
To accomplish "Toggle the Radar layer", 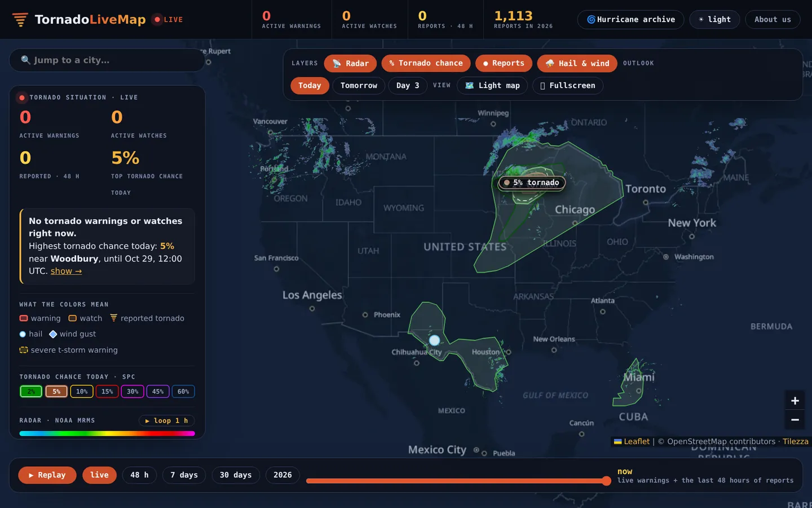I will (350, 63).
